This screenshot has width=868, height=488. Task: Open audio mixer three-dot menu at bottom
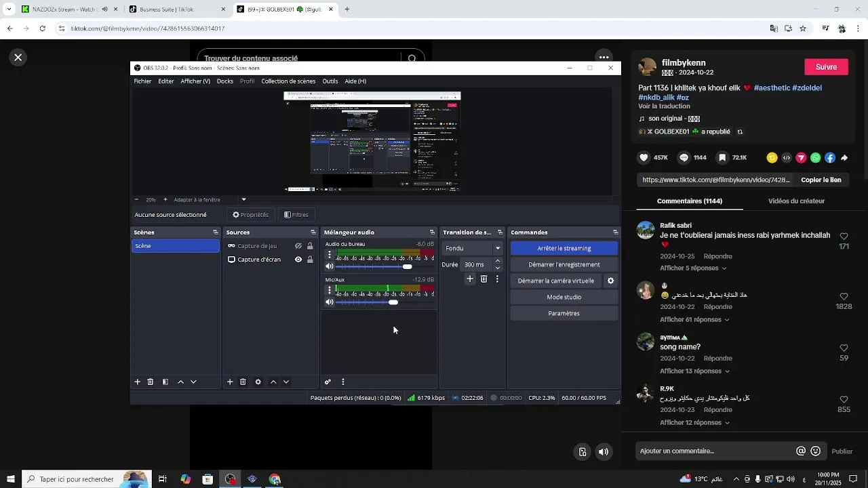tap(343, 382)
